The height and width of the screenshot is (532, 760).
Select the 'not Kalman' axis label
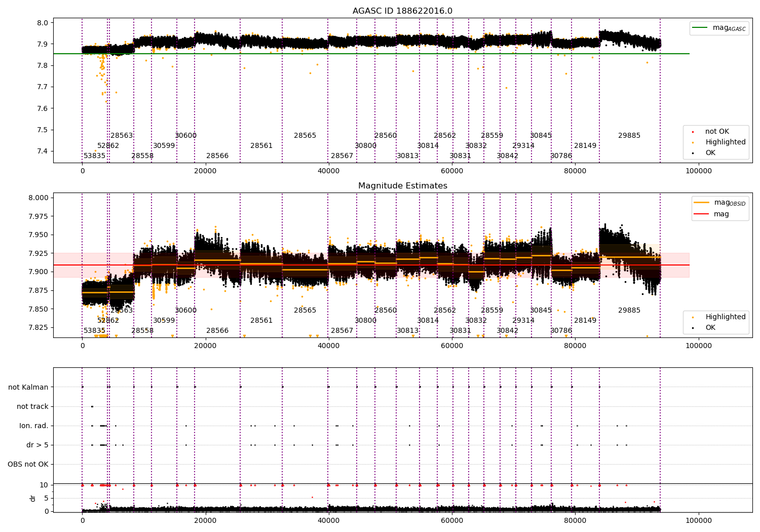(28, 388)
